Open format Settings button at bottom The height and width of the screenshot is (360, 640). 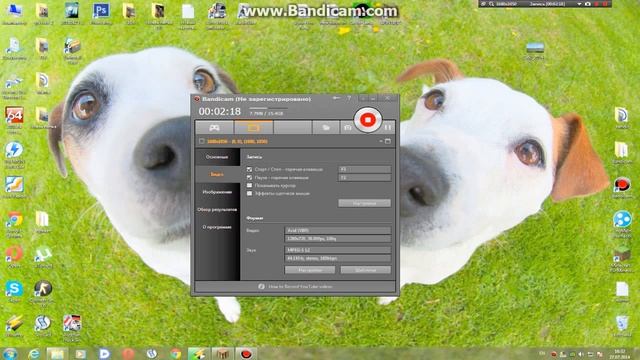[310, 270]
